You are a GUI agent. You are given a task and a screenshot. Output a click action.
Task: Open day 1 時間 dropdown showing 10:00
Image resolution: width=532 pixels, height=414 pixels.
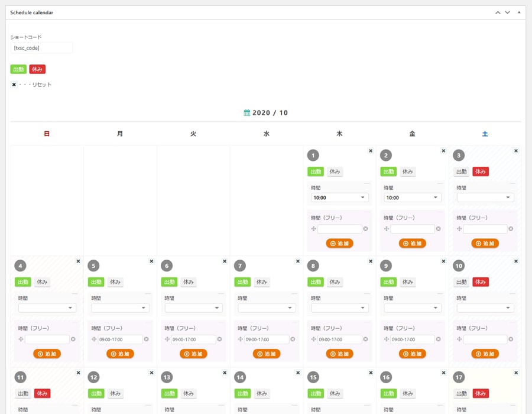(x=340, y=198)
